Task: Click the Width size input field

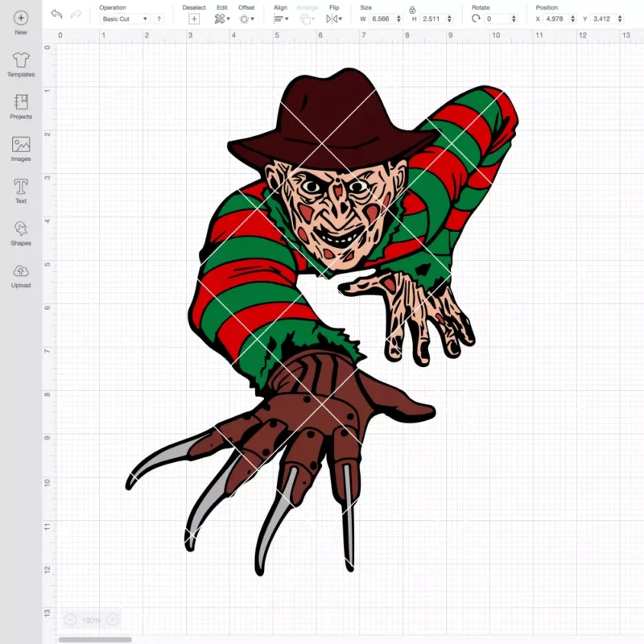Action: coord(382,19)
